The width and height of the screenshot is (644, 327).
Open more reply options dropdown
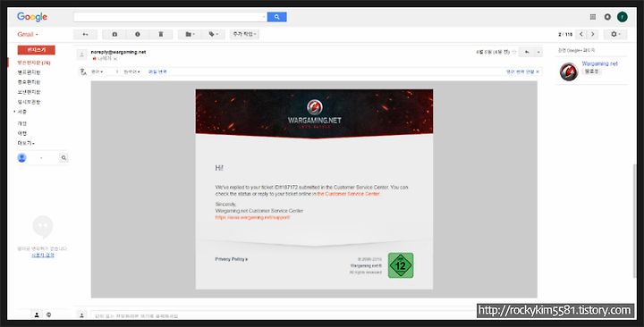click(x=538, y=53)
